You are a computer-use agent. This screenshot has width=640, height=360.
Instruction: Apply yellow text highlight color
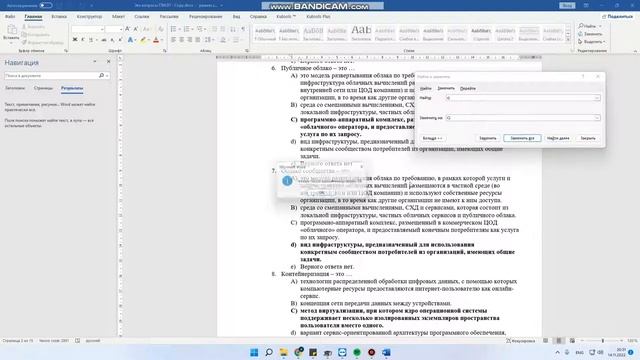[x=143, y=40]
